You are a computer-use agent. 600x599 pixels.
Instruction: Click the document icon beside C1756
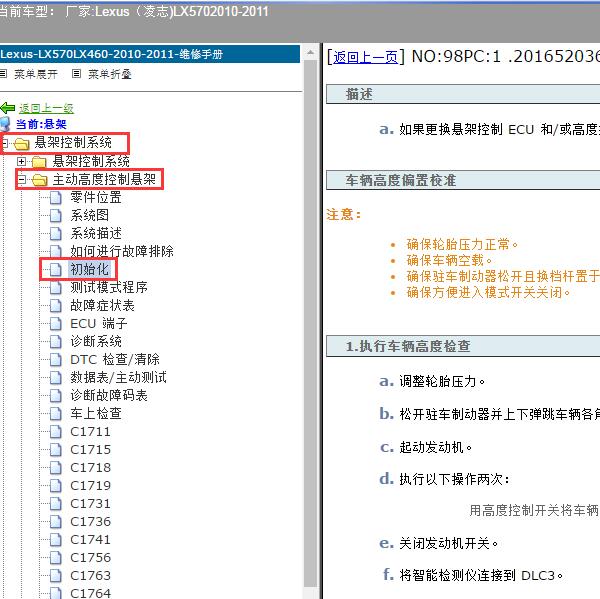pos(55,558)
